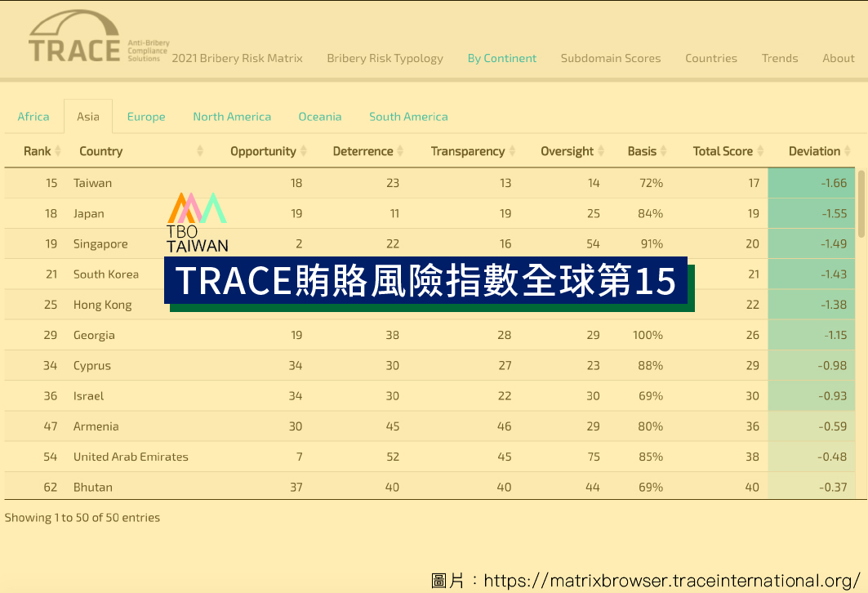This screenshot has width=868, height=593.
Task: Sort by Country column sort icon
Action: click(x=200, y=151)
